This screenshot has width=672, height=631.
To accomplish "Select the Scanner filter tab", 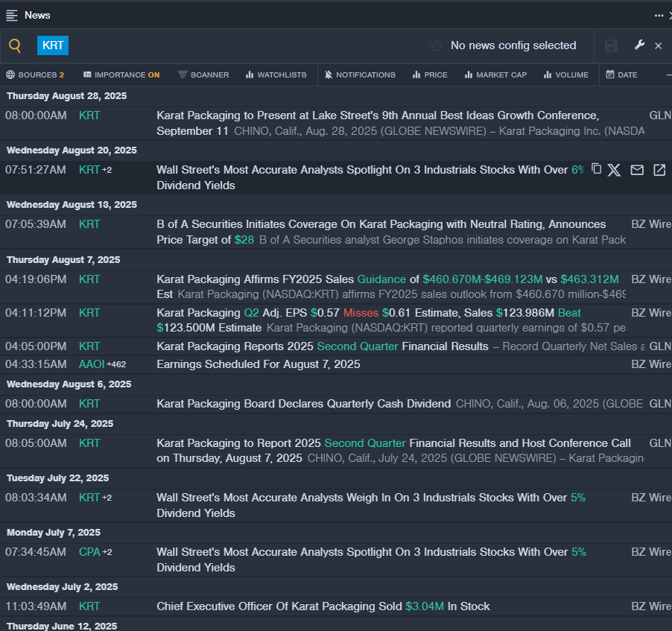I will 203,74.
